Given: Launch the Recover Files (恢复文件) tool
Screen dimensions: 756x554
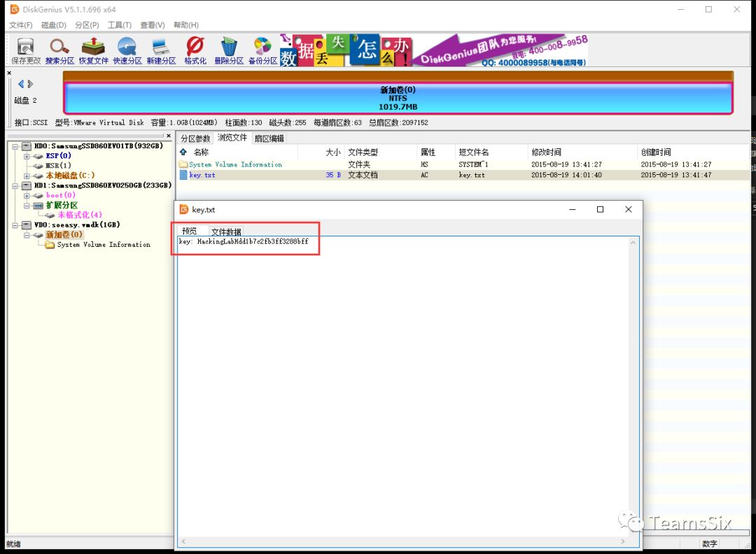Looking at the screenshot, I should (94, 50).
